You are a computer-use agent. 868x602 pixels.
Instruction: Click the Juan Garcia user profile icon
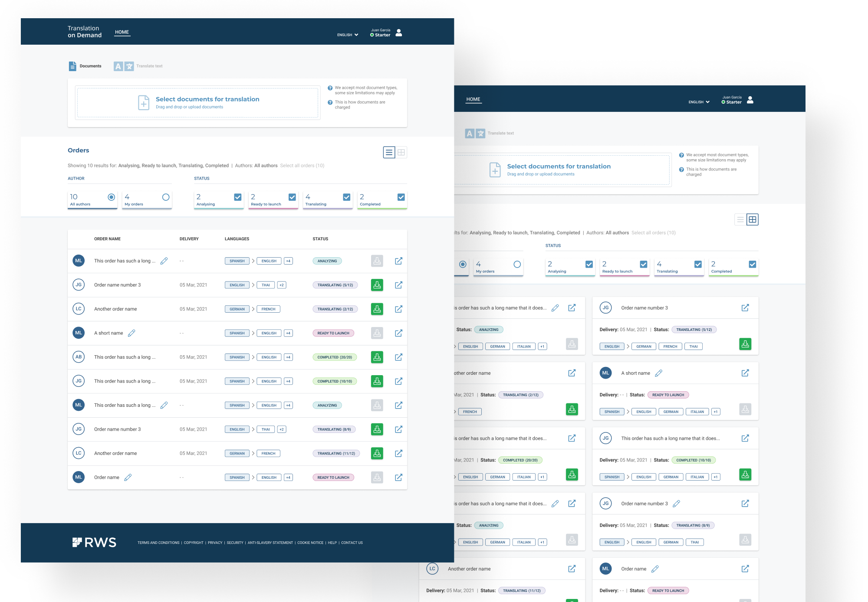pyautogui.click(x=399, y=33)
